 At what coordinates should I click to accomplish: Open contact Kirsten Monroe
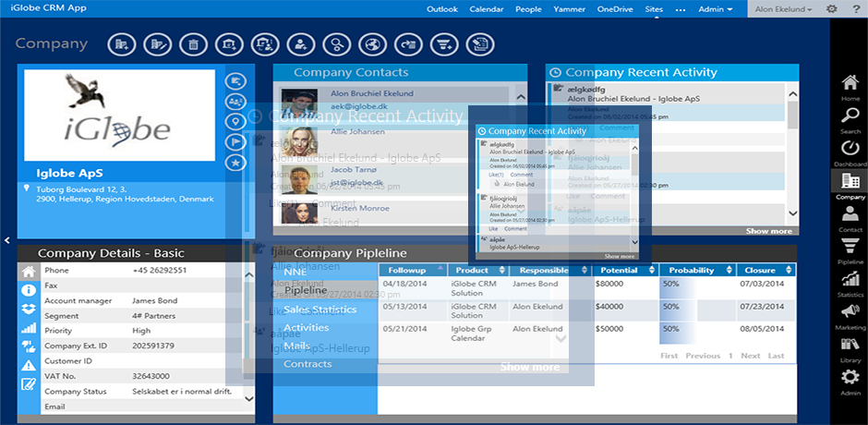pos(360,209)
